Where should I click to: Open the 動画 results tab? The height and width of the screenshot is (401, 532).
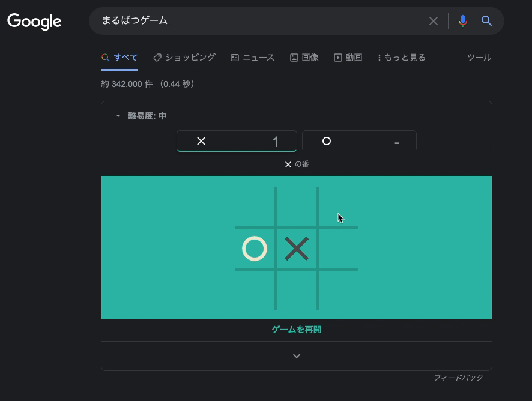pos(348,58)
